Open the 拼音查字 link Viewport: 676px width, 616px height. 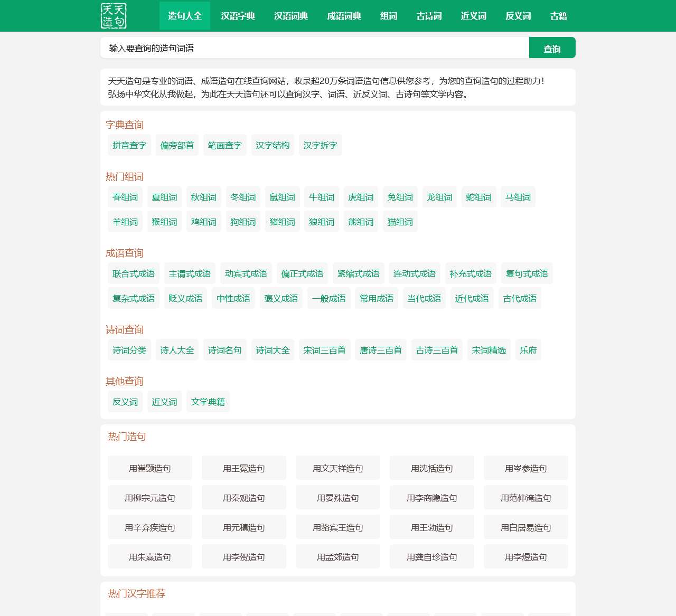tap(129, 145)
